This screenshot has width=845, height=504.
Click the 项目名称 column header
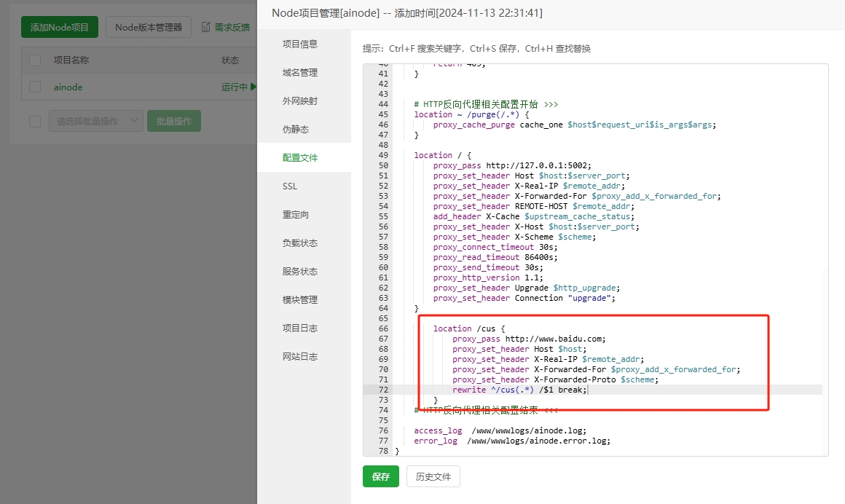click(71, 60)
